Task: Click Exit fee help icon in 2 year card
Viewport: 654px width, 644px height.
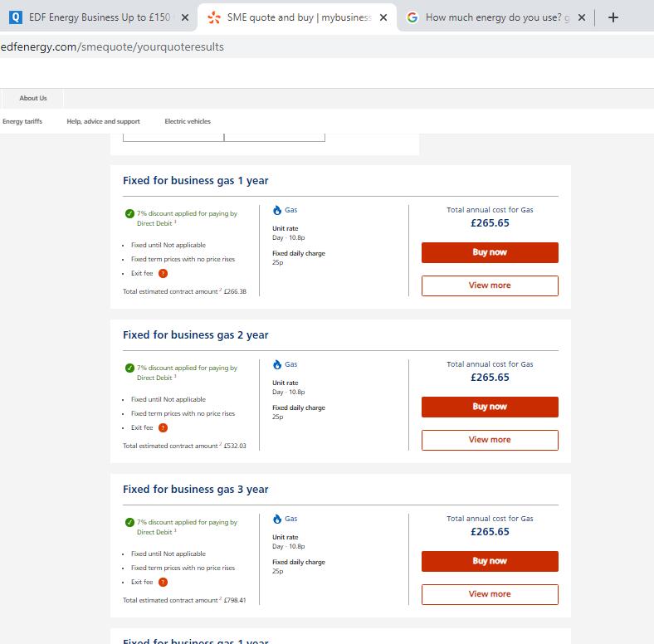Action: click(x=163, y=427)
